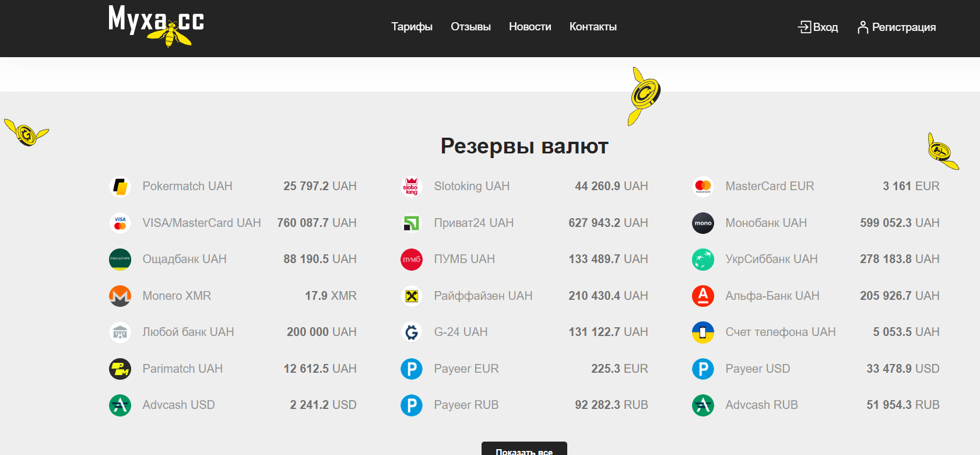Click the Приват24 UAH icon

click(412, 223)
